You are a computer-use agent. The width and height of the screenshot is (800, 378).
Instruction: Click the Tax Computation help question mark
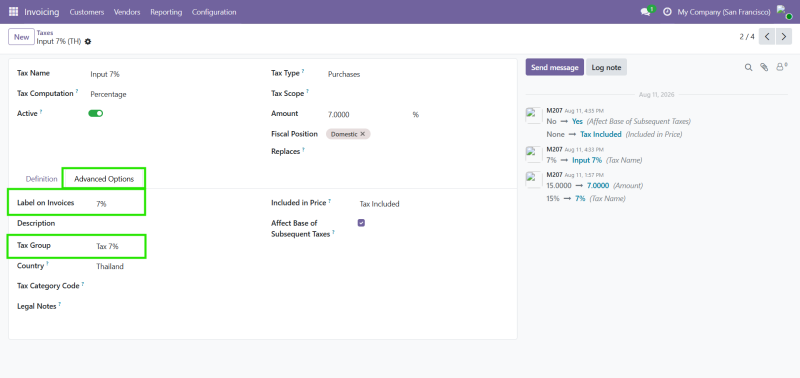[x=77, y=92]
